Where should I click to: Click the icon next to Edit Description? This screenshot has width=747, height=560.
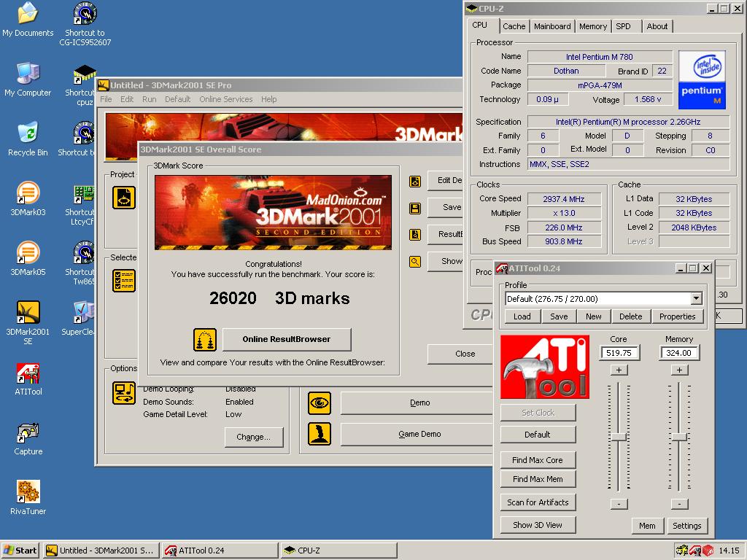pos(415,181)
